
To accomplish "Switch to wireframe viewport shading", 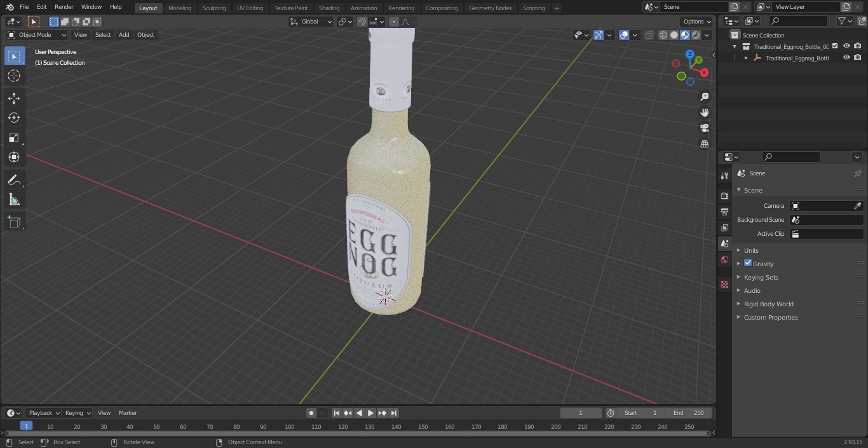I will (663, 35).
